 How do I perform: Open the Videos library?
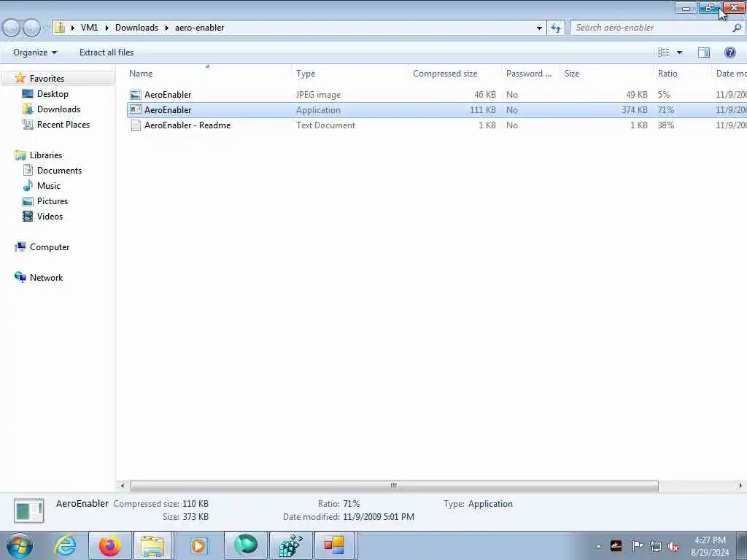point(50,216)
